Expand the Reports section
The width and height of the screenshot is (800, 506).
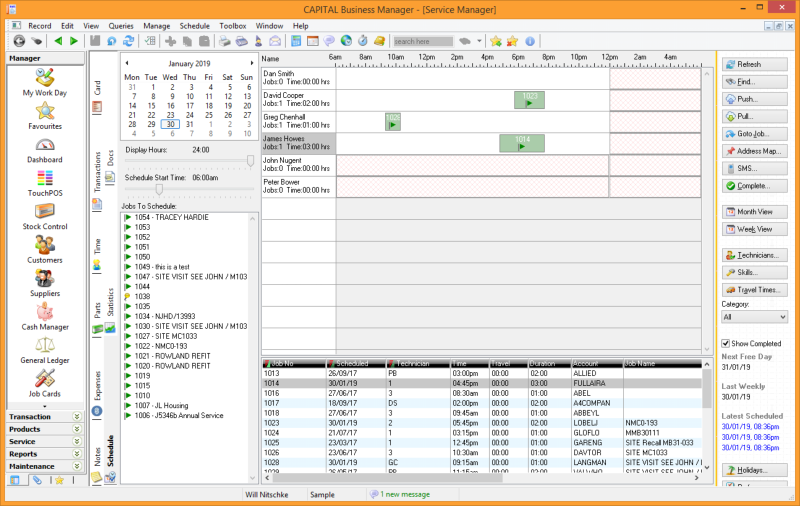45,454
